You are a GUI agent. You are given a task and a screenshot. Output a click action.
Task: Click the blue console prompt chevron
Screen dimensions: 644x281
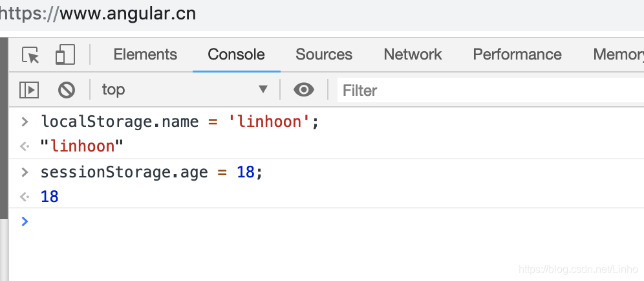click(25, 221)
